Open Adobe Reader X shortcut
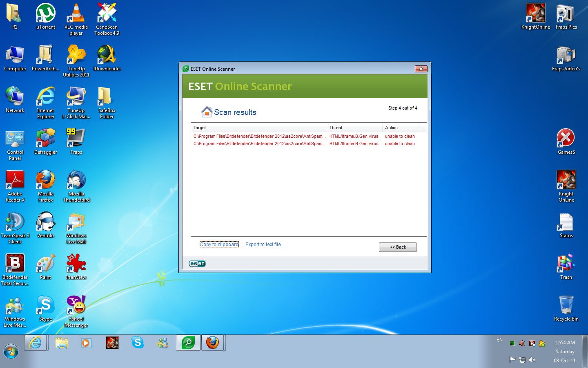The width and height of the screenshot is (588, 368). tap(15, 186)
